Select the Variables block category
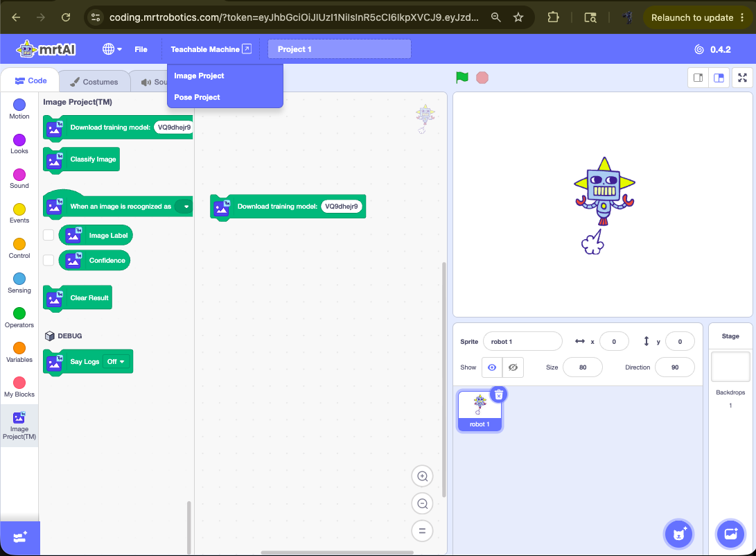 click(19, 352)
